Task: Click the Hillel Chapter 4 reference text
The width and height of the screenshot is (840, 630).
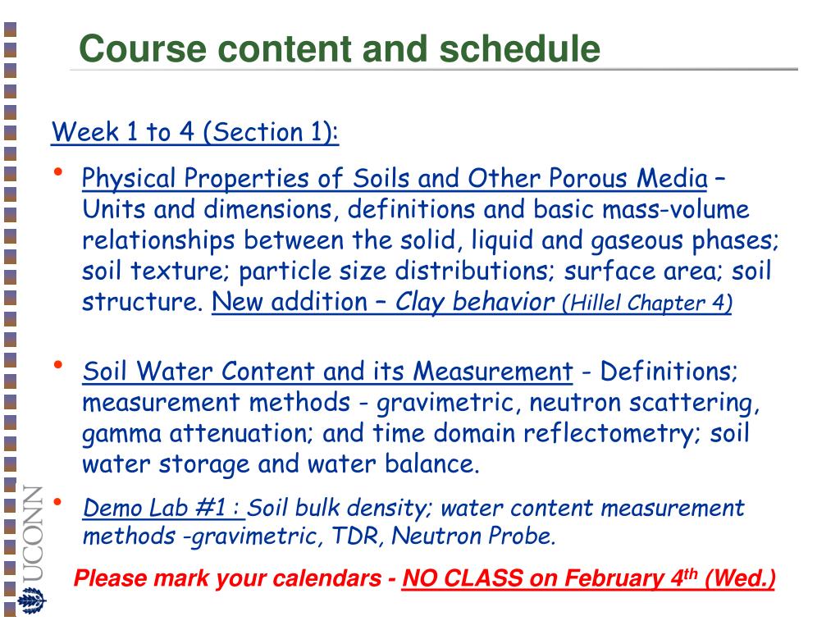Action: pos(646,304)
